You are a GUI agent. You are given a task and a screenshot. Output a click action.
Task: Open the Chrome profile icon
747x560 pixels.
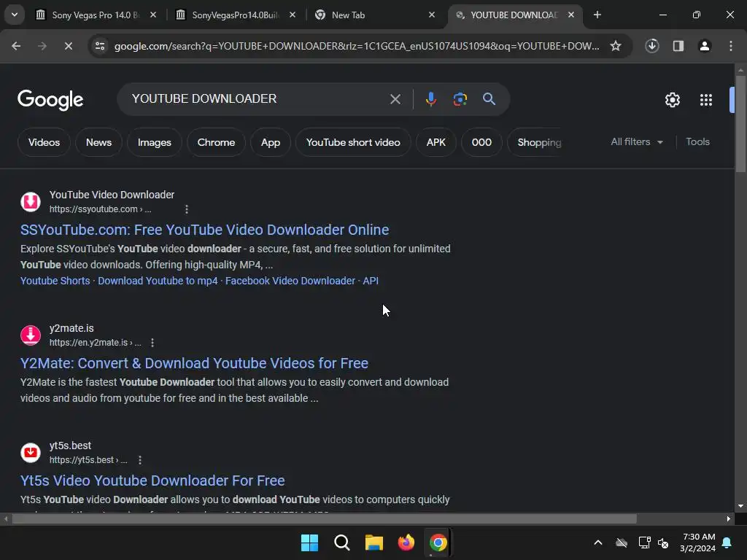[x=704, y=46]
